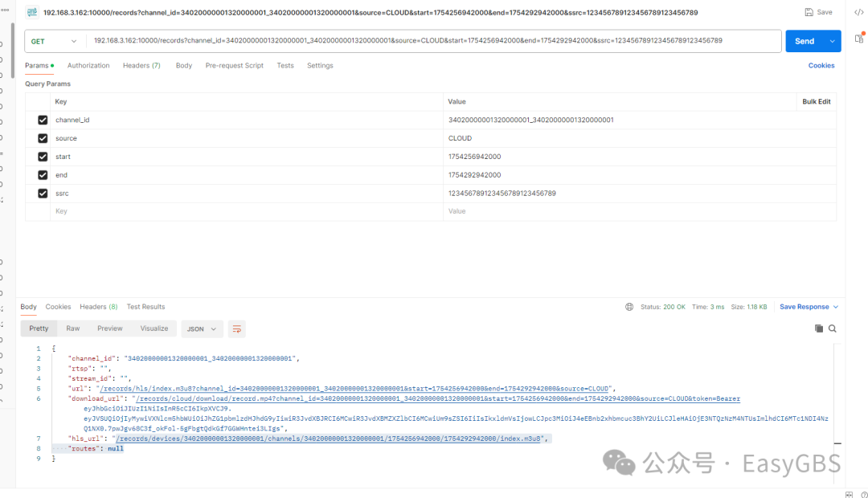Open the JSON format dropdown
Viewport: 868px width, 498px height.
(x=202, y=329)
